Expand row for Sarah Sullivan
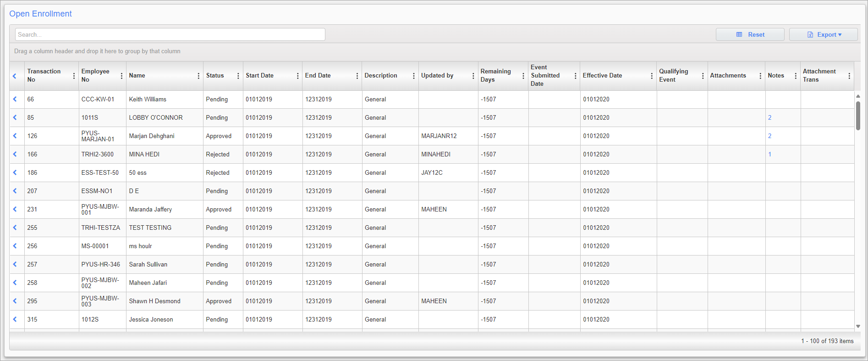Image resolution: width=868 pixels, height=361 pixels. pyautogui.click(x=15, y=264)
